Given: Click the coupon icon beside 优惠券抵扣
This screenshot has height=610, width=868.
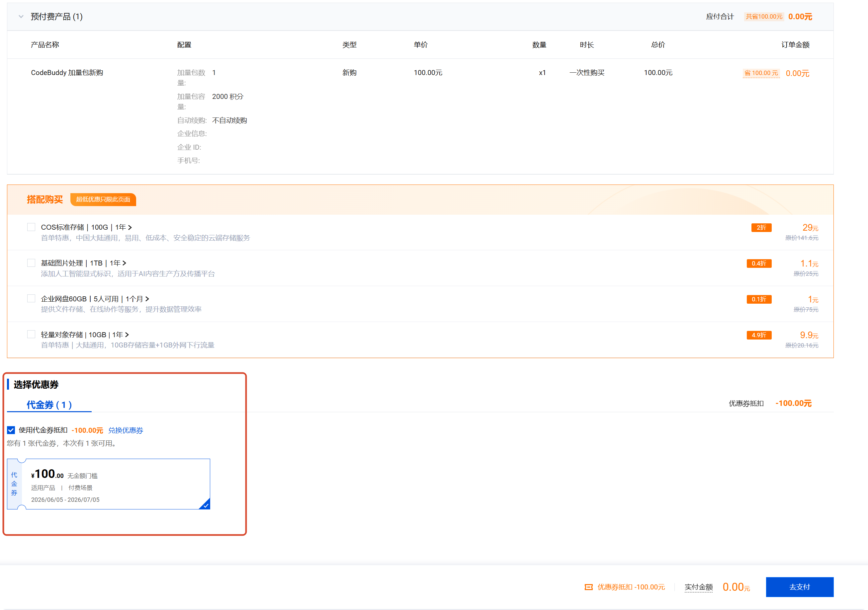Looking at the screenshot, I should [x=589, y=587].
